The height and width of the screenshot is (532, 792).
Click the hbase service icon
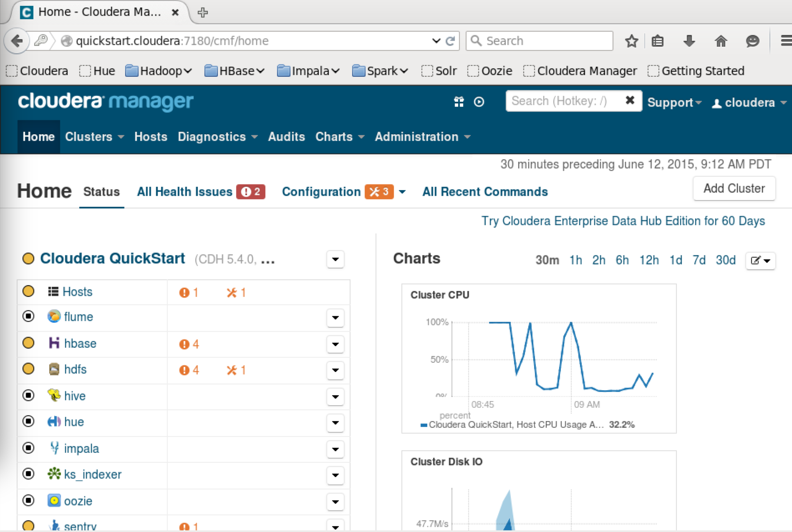pos(54,343)
